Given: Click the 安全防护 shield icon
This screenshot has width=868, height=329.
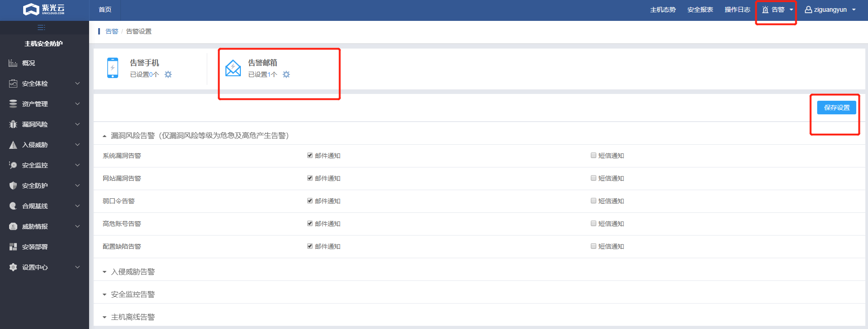Looking at the screenshot, I should click(x=13, y=186).
